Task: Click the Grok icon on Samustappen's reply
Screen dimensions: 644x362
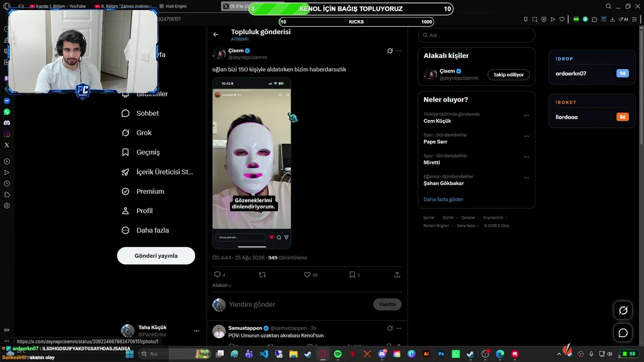Action: (390, 328)
